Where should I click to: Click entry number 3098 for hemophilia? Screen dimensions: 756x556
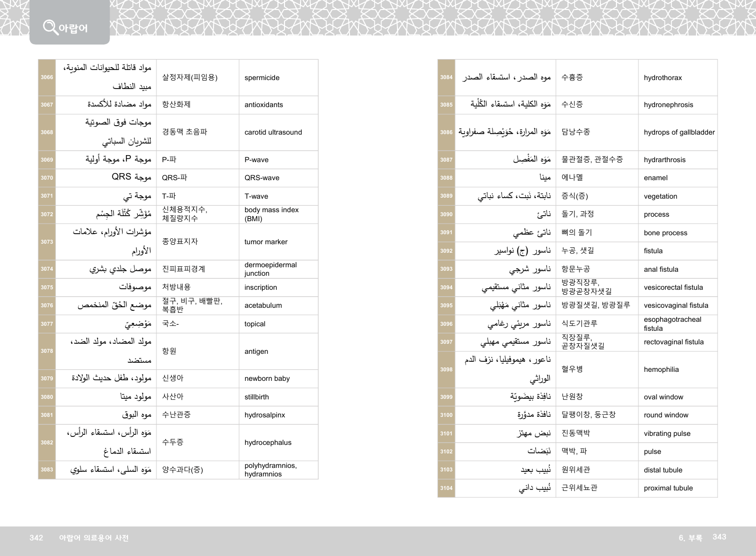[x=446, y=370]
